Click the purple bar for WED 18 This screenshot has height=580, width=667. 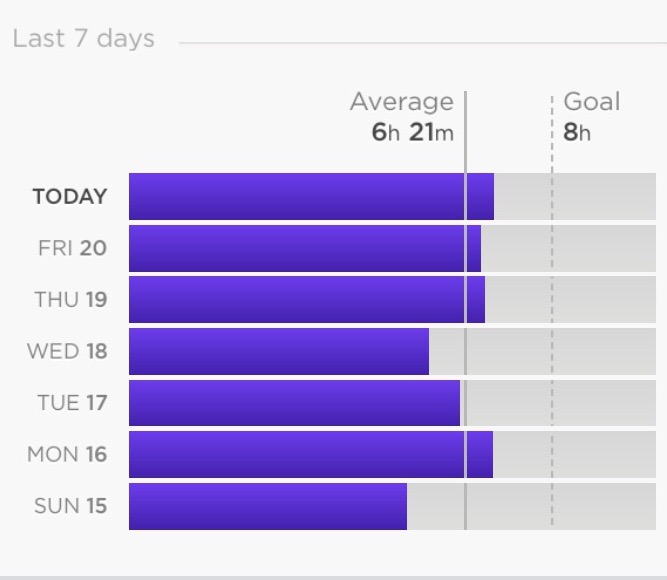pyautogui.click(x=278, y=352)
